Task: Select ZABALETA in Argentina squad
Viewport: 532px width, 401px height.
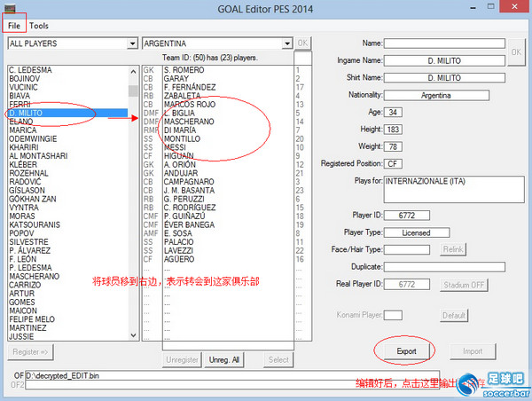Action: click(x=228, y=96)
